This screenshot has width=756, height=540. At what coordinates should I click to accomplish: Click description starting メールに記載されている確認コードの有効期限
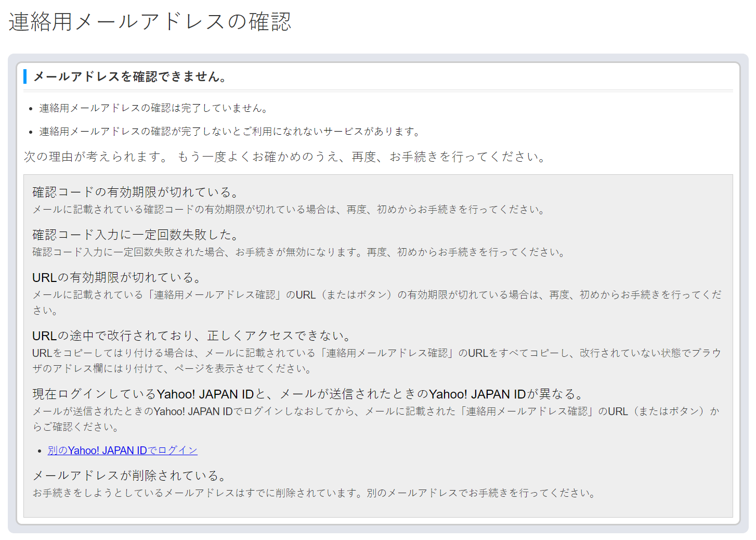[x=290, y=210]
